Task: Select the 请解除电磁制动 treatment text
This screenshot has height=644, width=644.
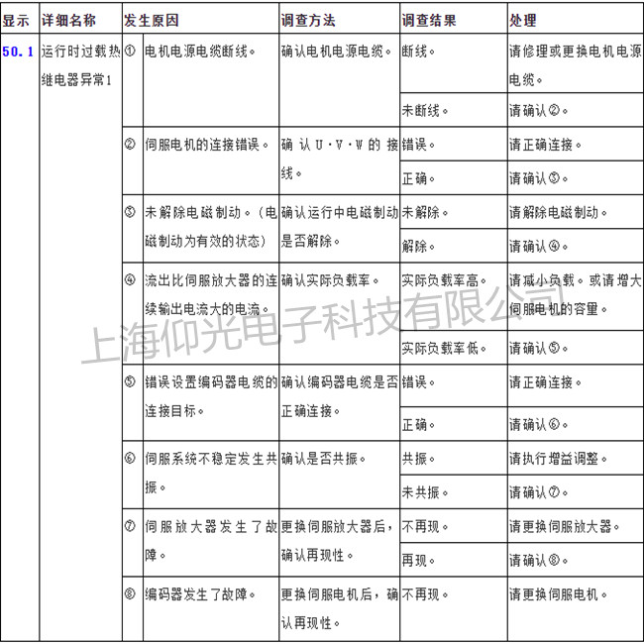Action: [x=554, y=212]
